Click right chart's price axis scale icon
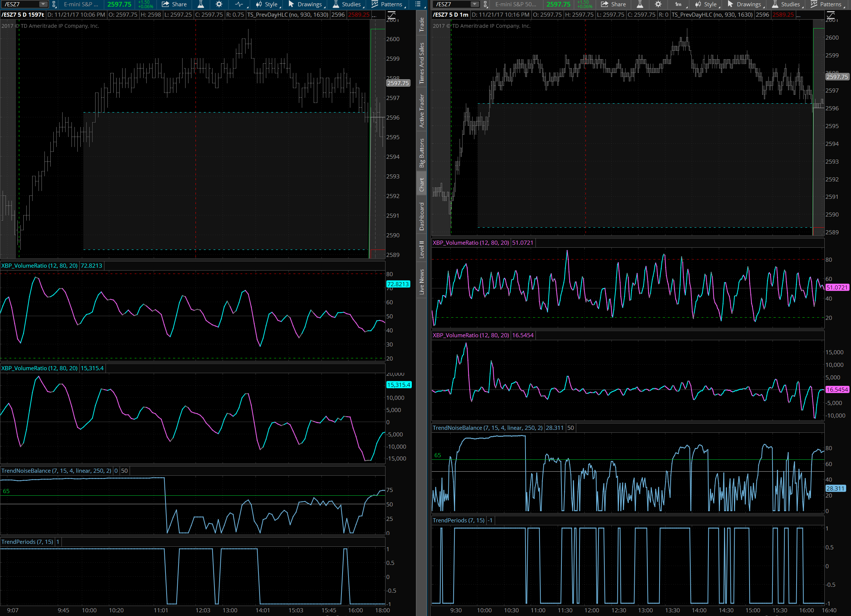The width and height of the screenshot is (851, 616). (x=830, y=16)
